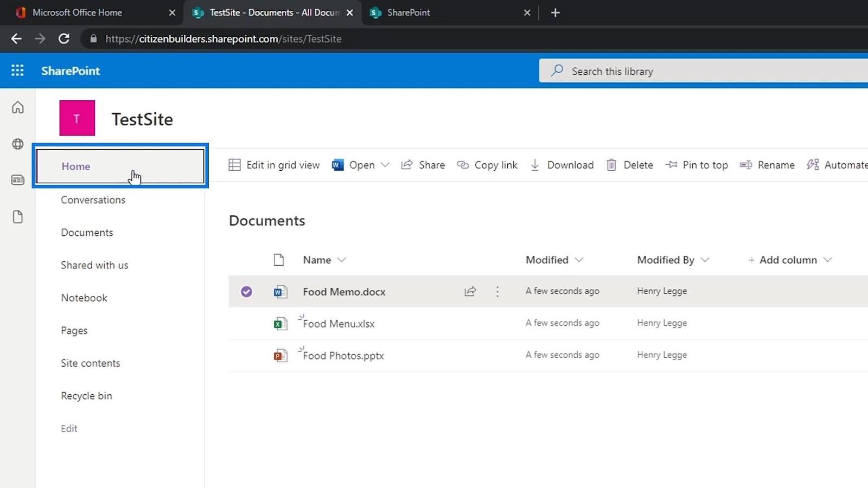This screenshot has height=488, width=868.
Task: Open the Food Memo.docx file name
Action: [x=344, y=292]
